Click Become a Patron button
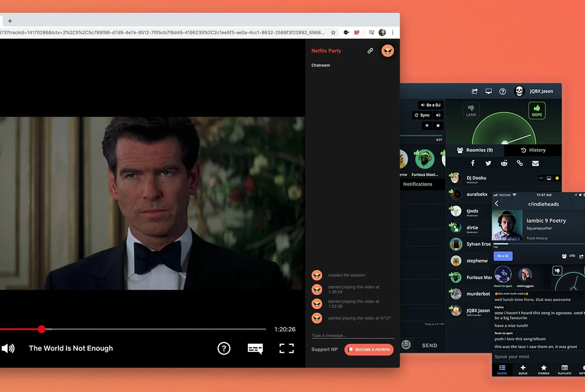The height and width of the screenshot is (392, 585). (x=369, y=350)
